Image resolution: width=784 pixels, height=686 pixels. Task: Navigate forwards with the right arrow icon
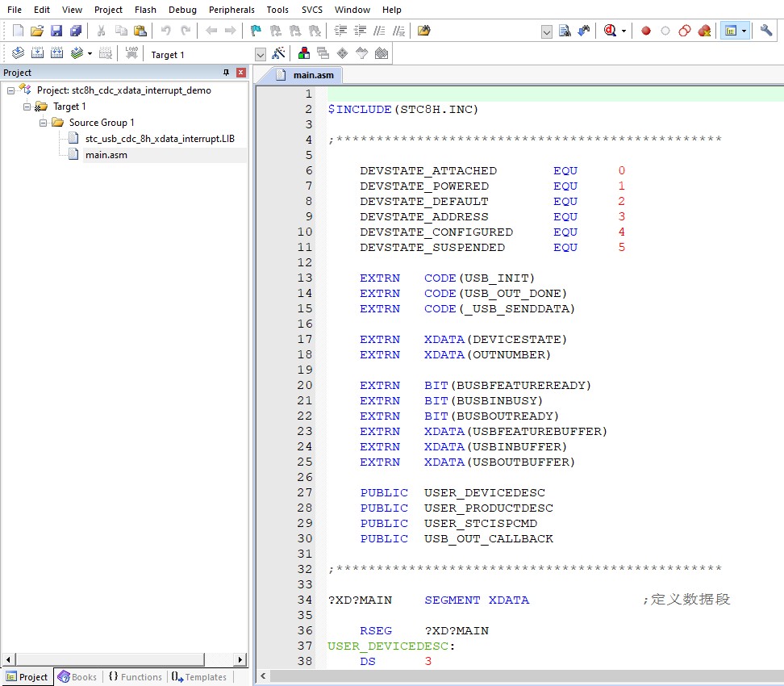(x=230, y=31)
